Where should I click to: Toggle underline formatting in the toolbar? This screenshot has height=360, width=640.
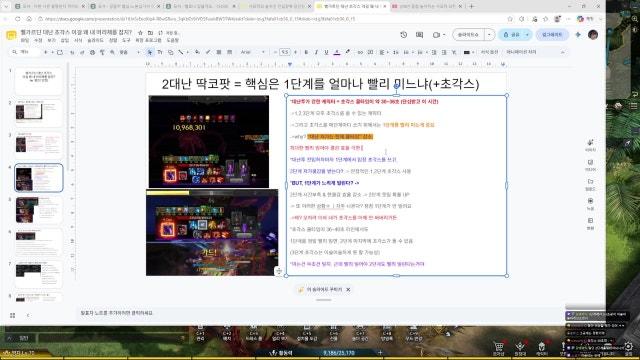tap(326, 52)
